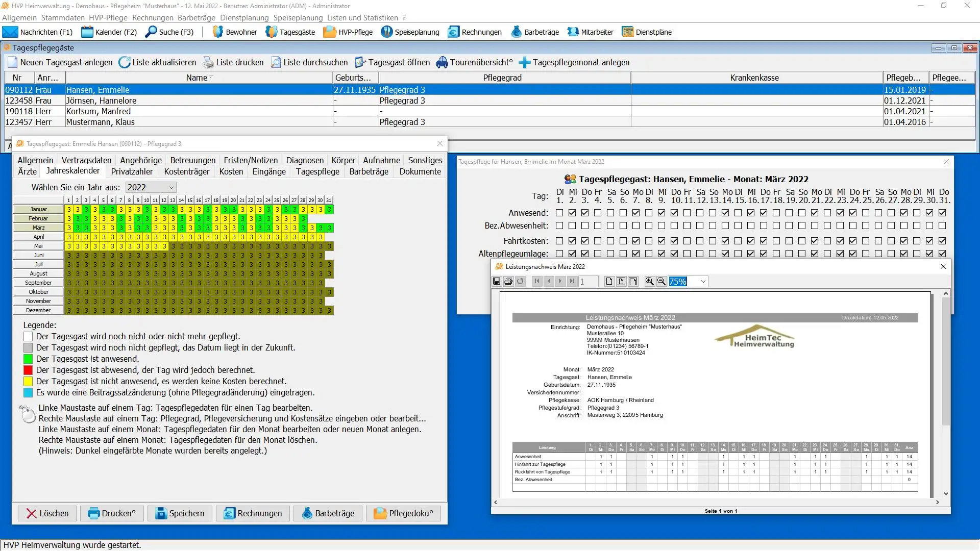Click Nachrichten (F1) envelope icon
This screenshot has height=551, width=980.
point(10,32)
